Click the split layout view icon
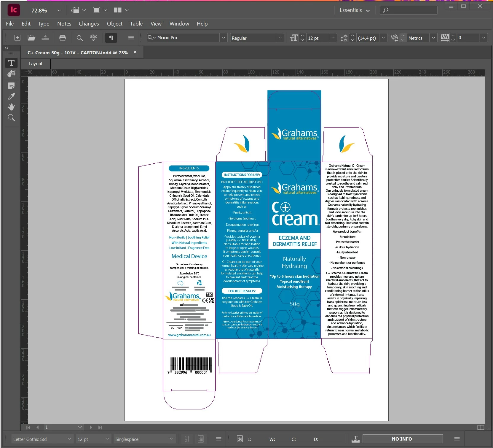 (x=481, y=428)
